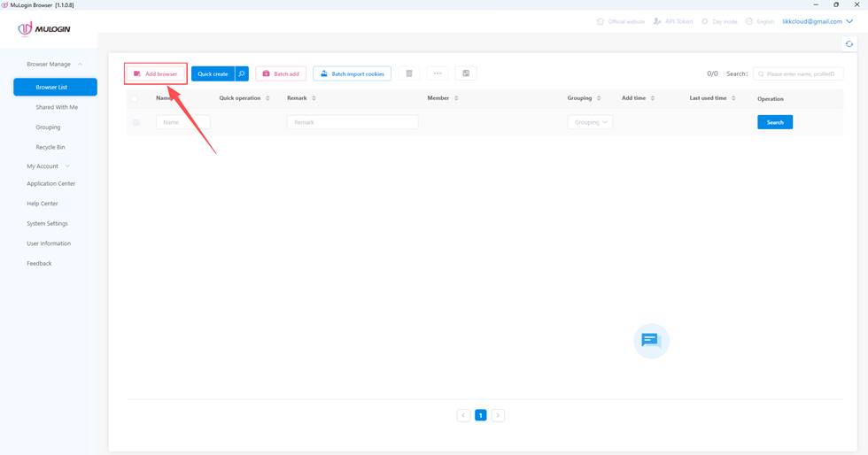Screen dimensions: 868x455
Task: Click the Add browser button
Action: point(156,73)
